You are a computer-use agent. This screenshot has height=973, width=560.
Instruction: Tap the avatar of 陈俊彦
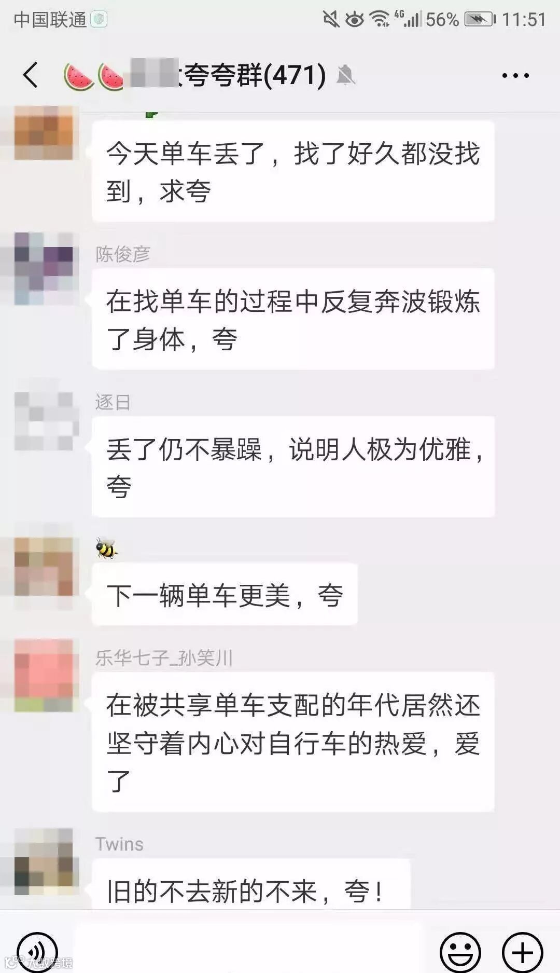44,268
